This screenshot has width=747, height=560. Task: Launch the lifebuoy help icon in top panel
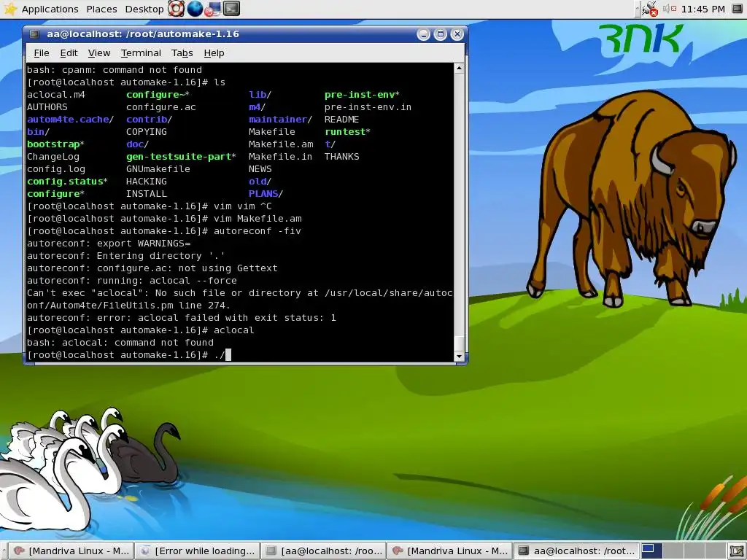pyautogui.click(x=177, y=9)
